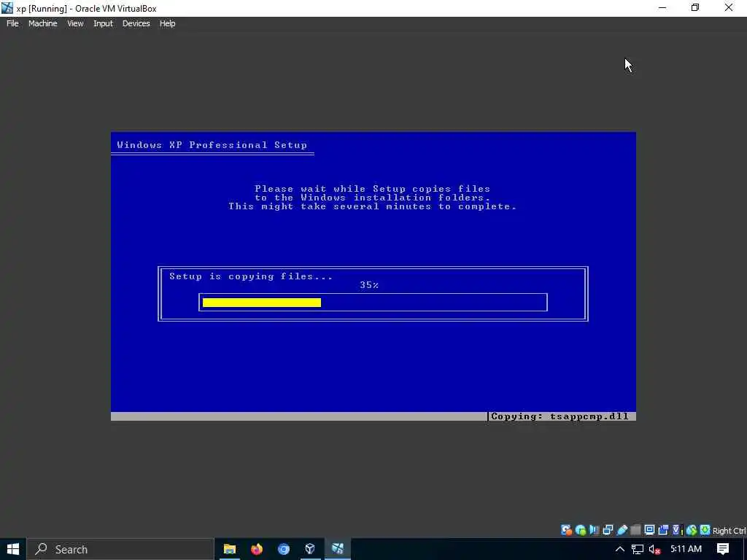
Task: Open Chromium browser from the taskbar
Action: click(x=284, y=549)
